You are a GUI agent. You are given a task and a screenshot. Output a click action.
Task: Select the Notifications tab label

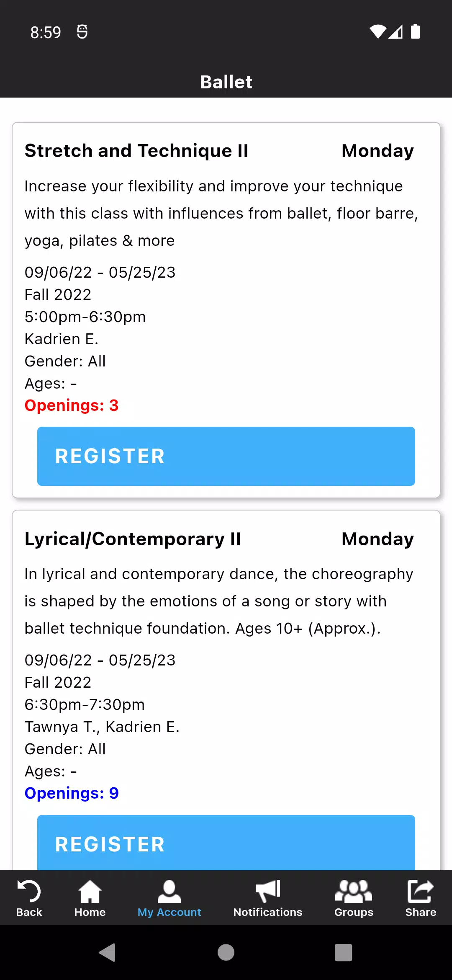[268, 912]
